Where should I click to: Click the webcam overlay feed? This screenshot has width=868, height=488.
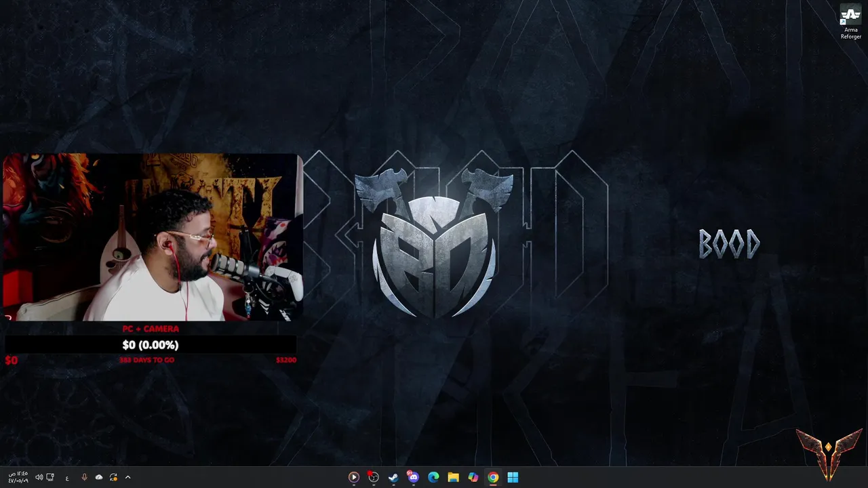(152, 237)
